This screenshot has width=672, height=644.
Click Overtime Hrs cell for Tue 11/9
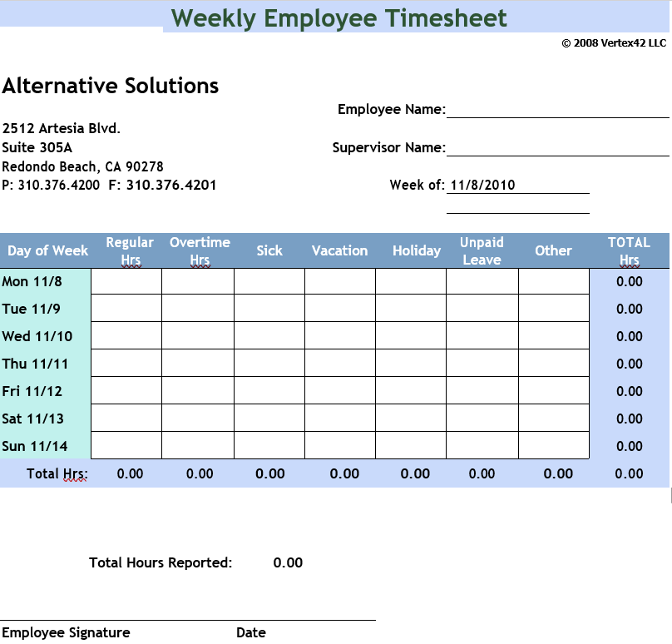[197, 309]
